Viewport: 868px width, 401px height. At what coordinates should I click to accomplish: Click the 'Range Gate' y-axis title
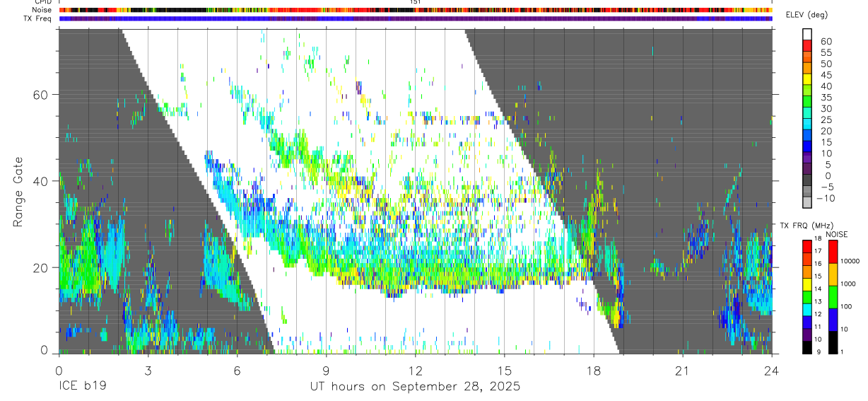tap(18, 191)
